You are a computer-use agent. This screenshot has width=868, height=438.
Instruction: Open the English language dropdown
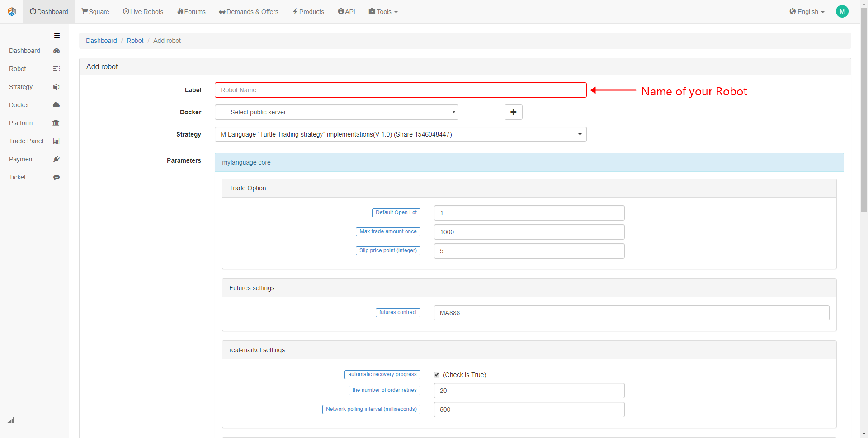coord(807,12)
